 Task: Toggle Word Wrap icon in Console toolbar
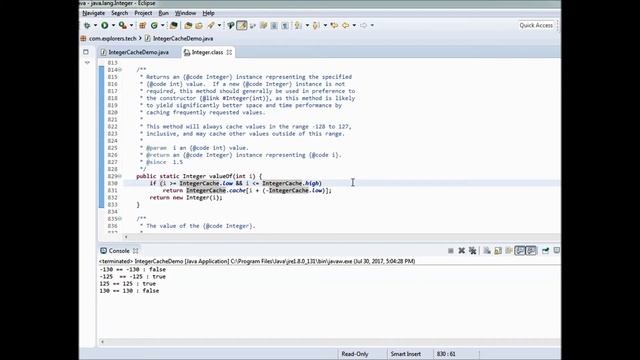coord(509,251)
